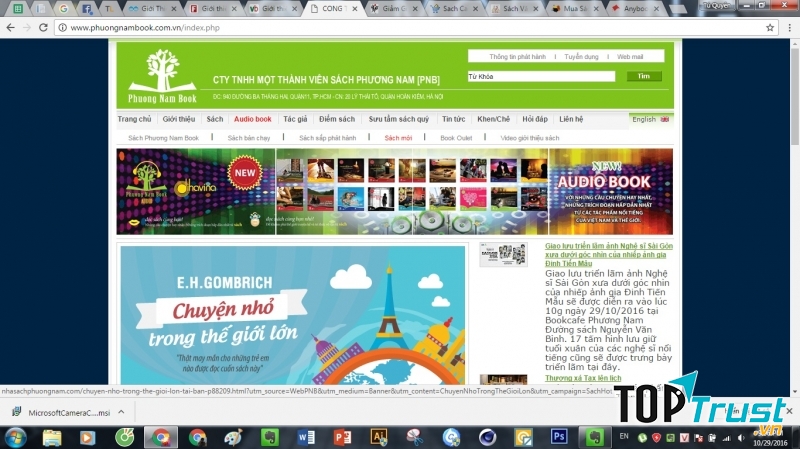
Task: Bookmark this page with the star icon
Action: click(x=770, y=28)
